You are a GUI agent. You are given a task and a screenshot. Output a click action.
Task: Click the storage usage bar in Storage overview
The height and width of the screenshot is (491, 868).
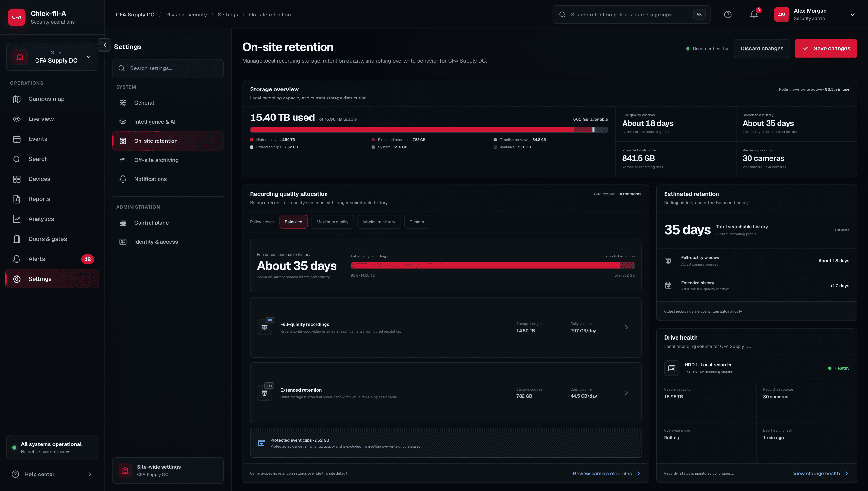[429, 130]
